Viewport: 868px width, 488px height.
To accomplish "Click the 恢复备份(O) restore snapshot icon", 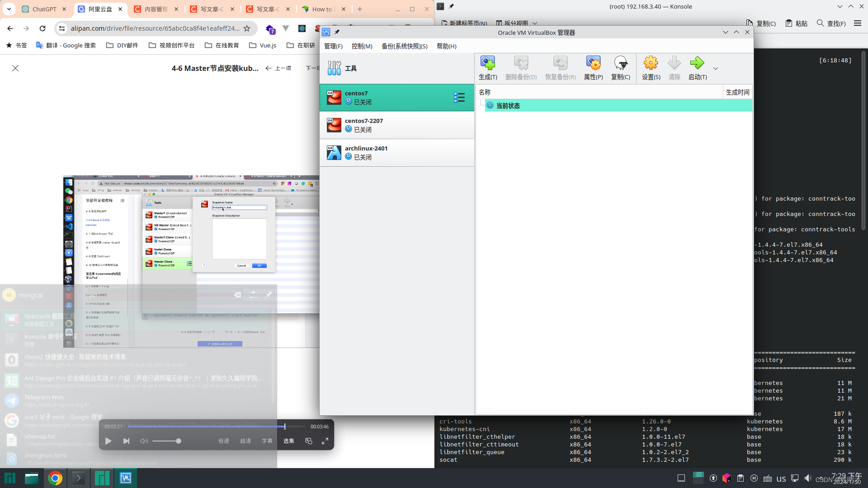I will 559,67.
